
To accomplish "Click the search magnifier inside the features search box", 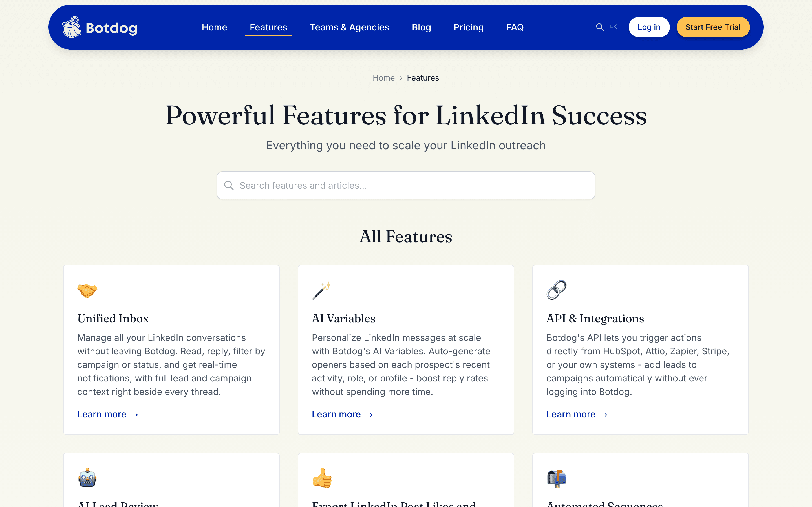I will (x=229, y=185).
